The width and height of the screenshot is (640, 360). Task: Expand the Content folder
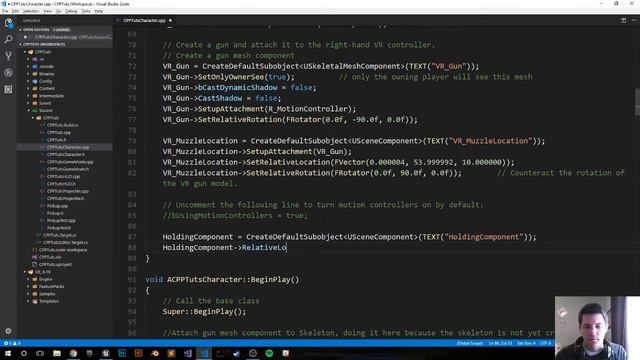coord(47,89)
